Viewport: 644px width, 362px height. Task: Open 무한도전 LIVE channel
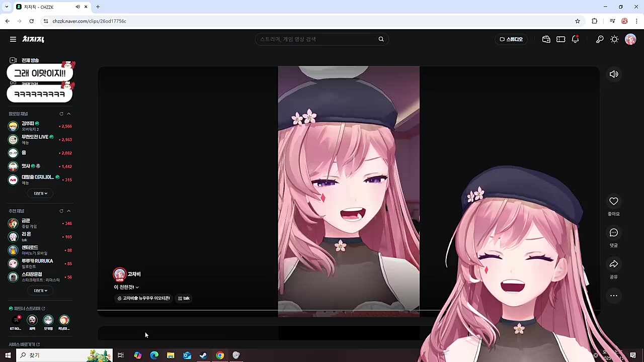[40, 139]
